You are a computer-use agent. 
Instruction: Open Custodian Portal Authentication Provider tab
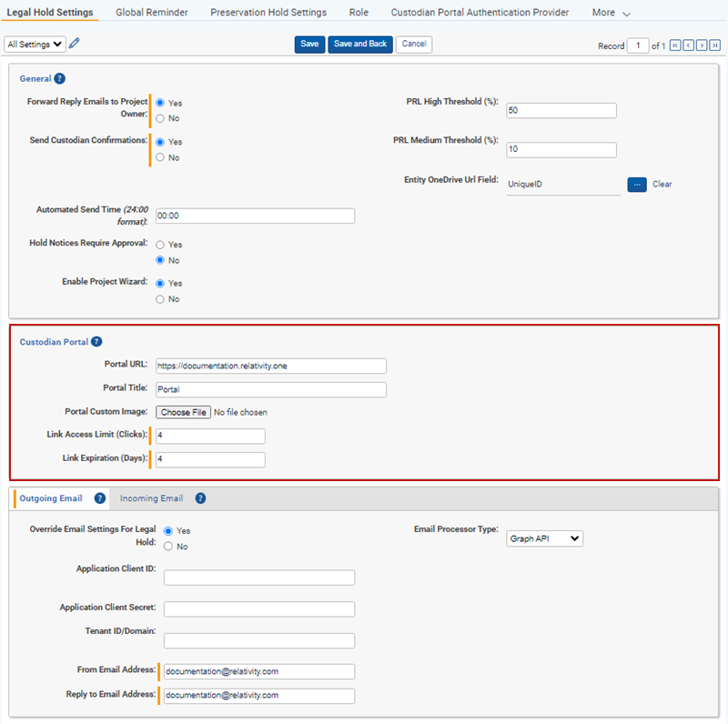point(480,12)
